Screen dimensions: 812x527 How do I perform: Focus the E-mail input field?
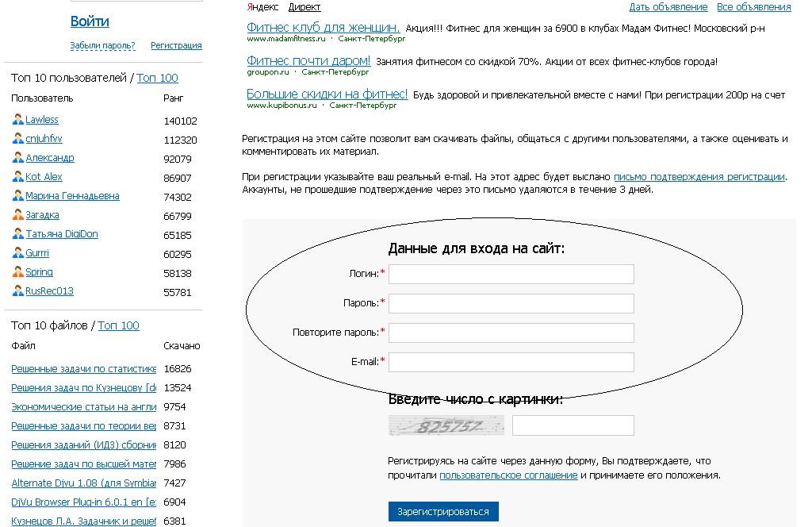[511, 362]
